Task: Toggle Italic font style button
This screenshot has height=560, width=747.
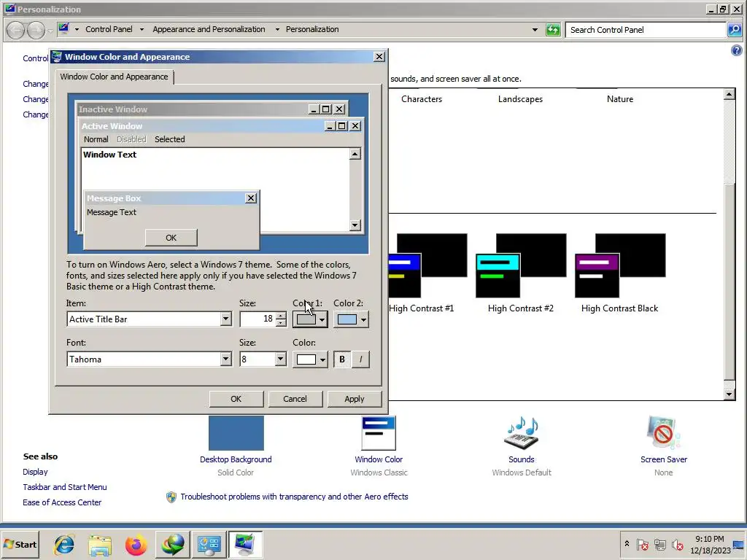Action: point(360,359)
